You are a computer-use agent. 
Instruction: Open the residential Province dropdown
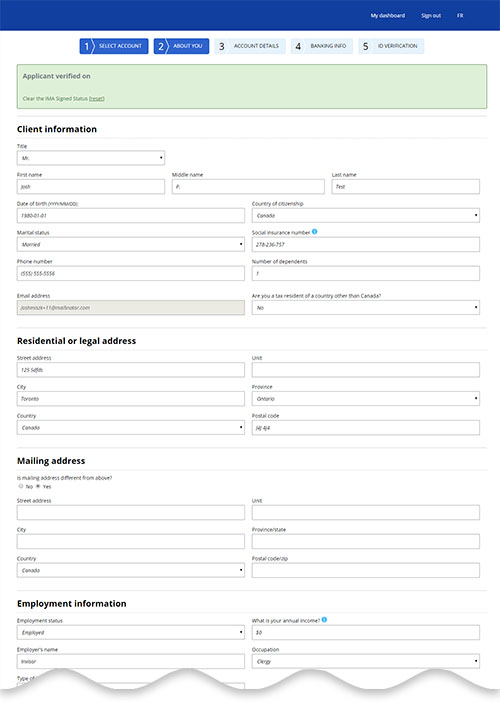(x=366, y=398)
